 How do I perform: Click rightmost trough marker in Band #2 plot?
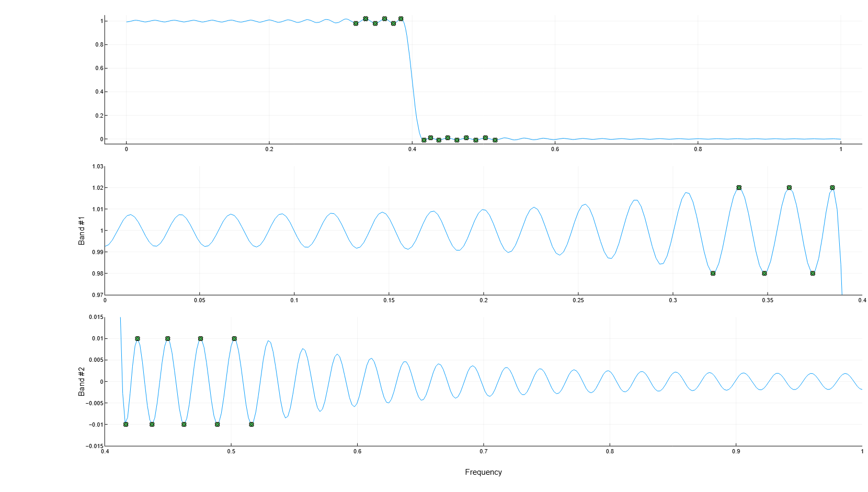(252, 425)
